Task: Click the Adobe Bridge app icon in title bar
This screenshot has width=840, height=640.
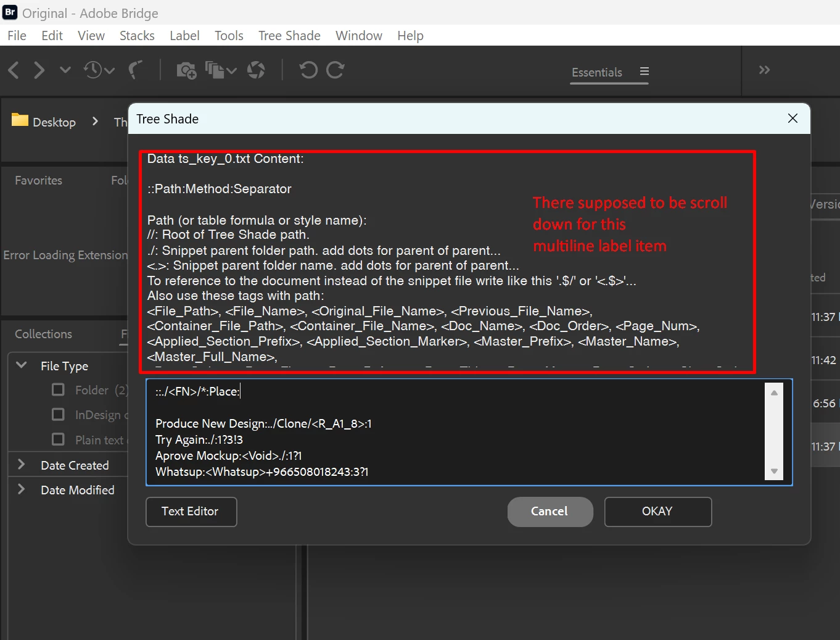Action: pyautogui.click(x=10, y=12)
